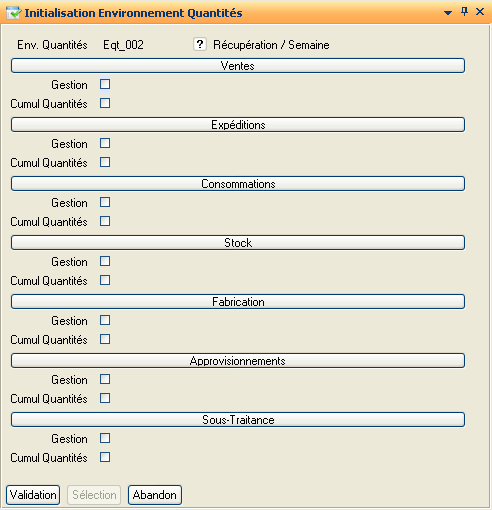Viewport: 492px width, 510px height.
Task: Check Gestion under Stock section
Action: (x=105, y=261)
